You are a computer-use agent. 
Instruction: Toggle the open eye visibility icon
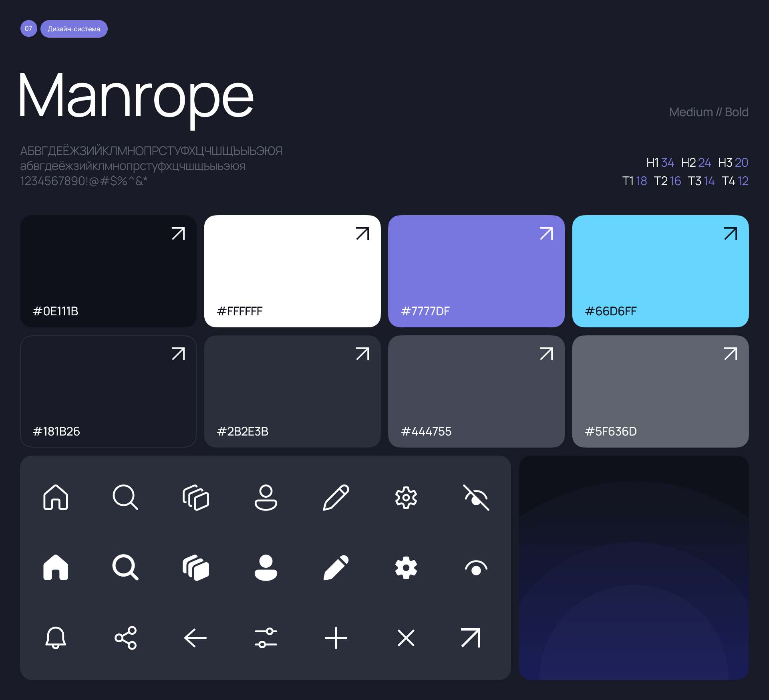(476, 567)
